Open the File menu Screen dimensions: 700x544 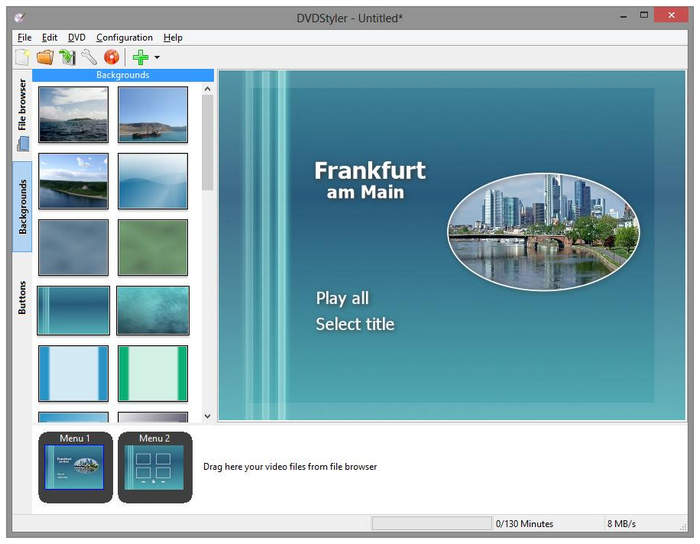pyautogui.click(x=24, y=37)
